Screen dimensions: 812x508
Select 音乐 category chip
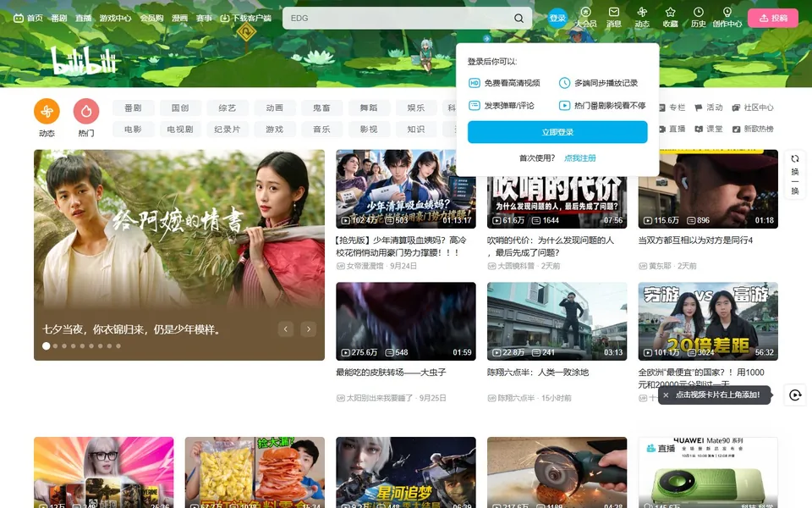321,129
